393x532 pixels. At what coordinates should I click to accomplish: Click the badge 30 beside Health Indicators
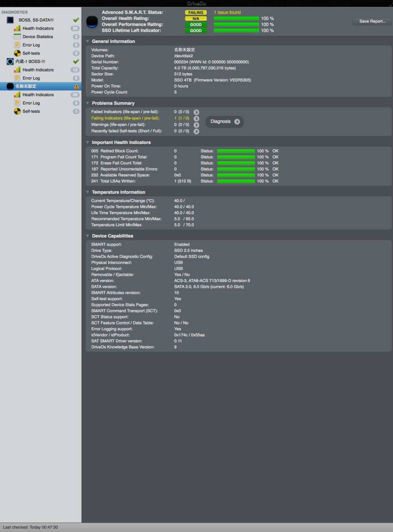click(x=75, y=28)
